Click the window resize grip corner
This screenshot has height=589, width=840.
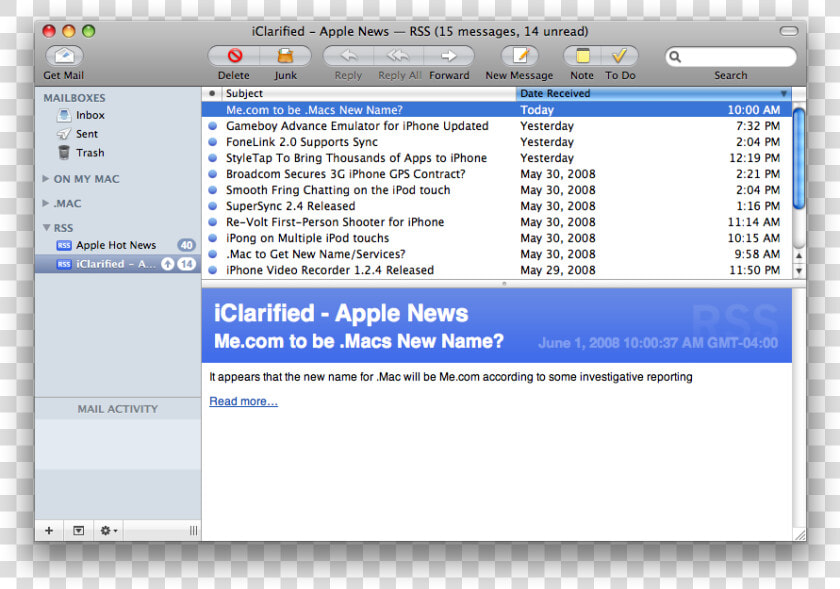coord(799,534)
